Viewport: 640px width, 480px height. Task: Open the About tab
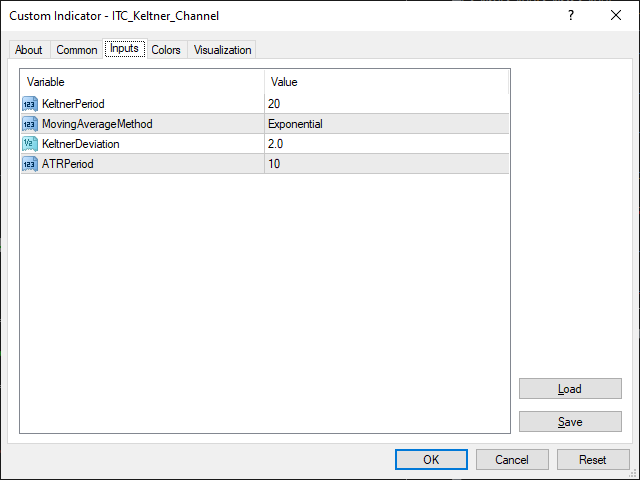coord(29,50)
